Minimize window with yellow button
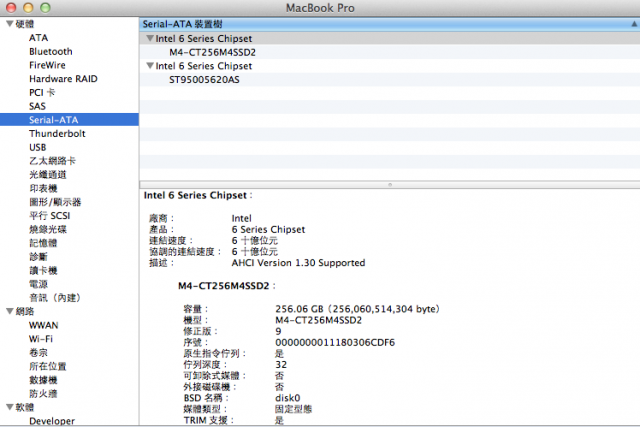The image size is (640, 427). click(28, 7)
